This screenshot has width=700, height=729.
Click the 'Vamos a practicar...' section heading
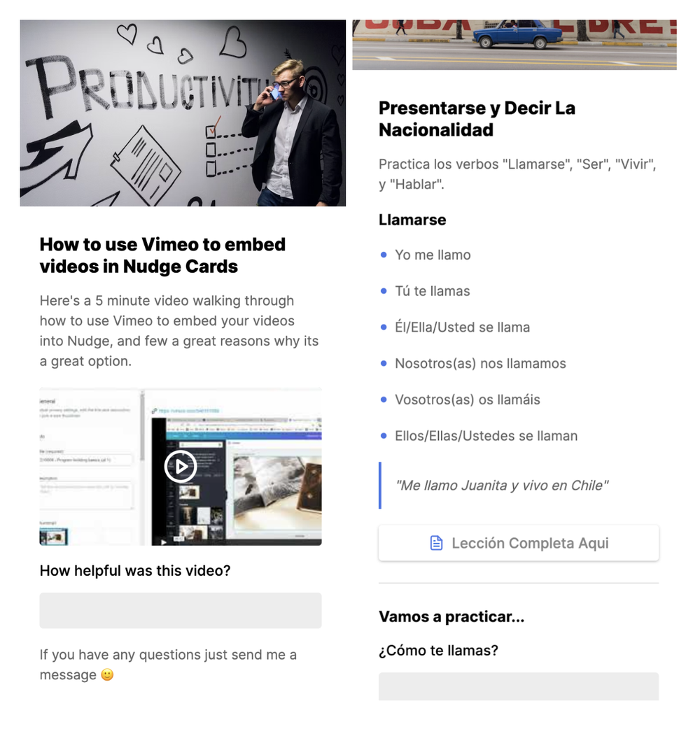[x=451, y=616]
